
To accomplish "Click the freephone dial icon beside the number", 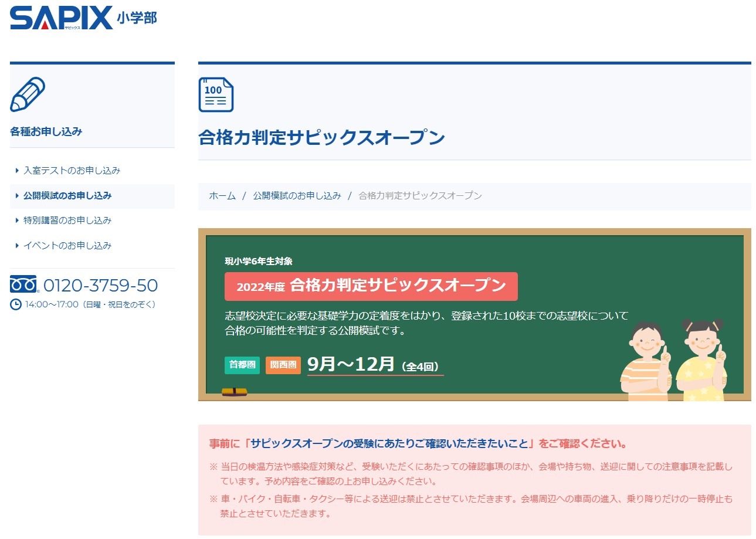I will (x=22, y=284).
